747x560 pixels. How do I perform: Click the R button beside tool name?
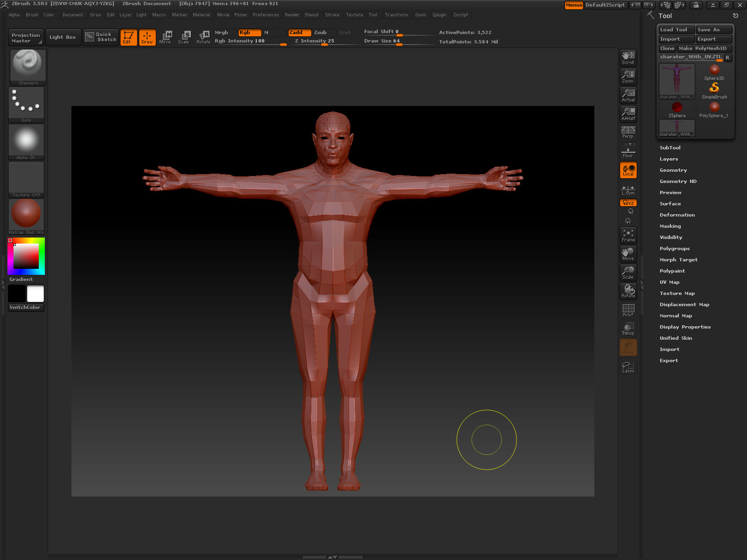coord(727,57)
